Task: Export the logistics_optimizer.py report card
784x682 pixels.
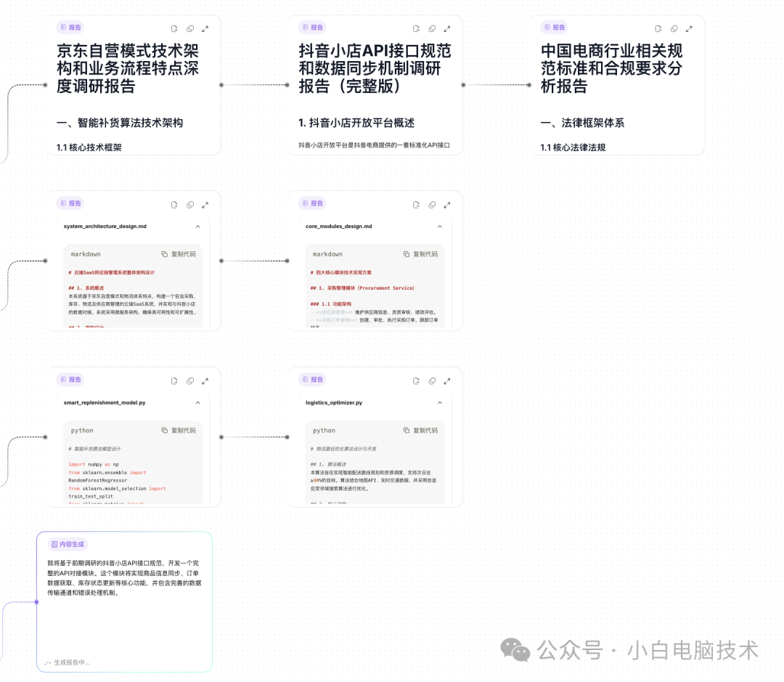Action: point(416,381)
